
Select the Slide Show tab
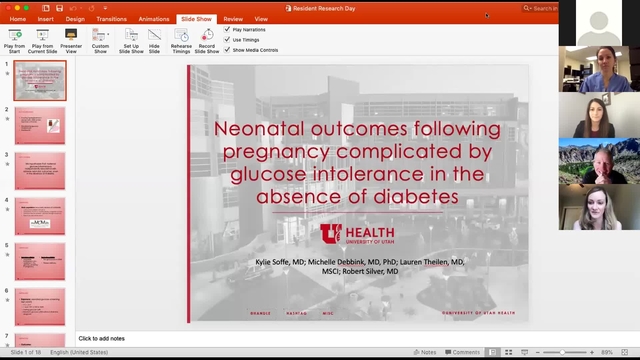(196, 19)
